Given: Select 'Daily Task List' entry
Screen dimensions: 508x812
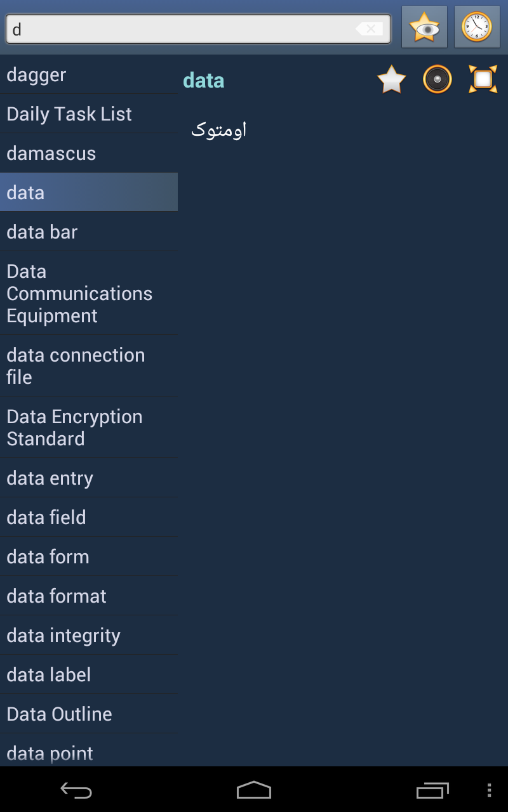Looking at the screenshot, I should click(89, 114).
